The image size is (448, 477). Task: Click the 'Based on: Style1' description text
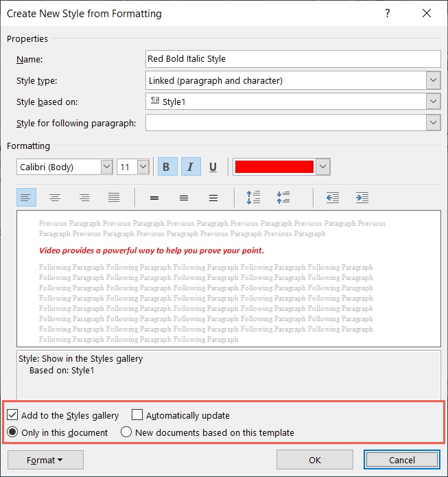(62, 370)
